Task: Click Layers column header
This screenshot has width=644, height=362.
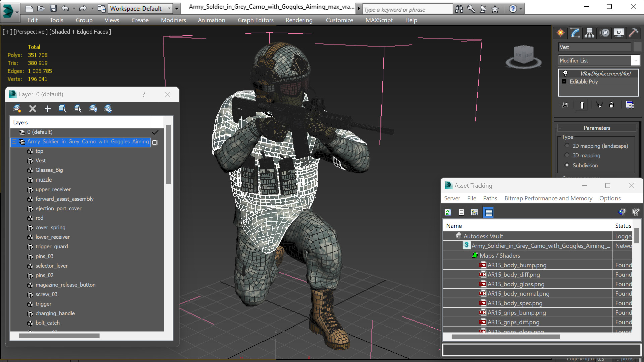Action: 80,122
